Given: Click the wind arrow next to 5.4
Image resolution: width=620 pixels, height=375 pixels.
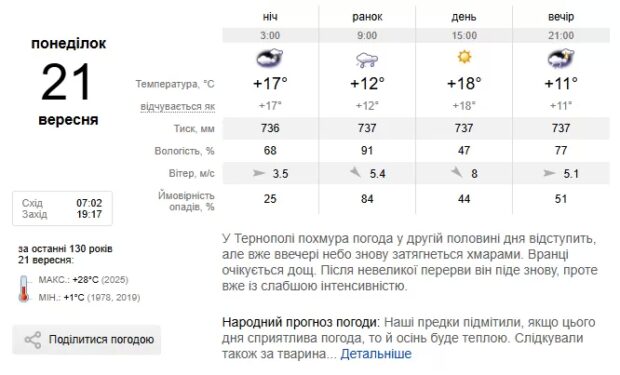Looking at the screenshot, I should tap(355, 172).
